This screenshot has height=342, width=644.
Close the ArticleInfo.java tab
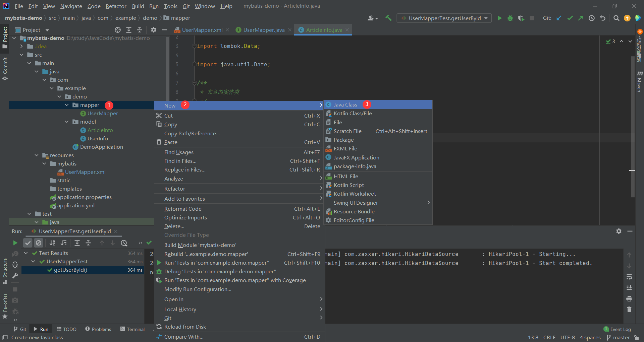coord(347,30)
